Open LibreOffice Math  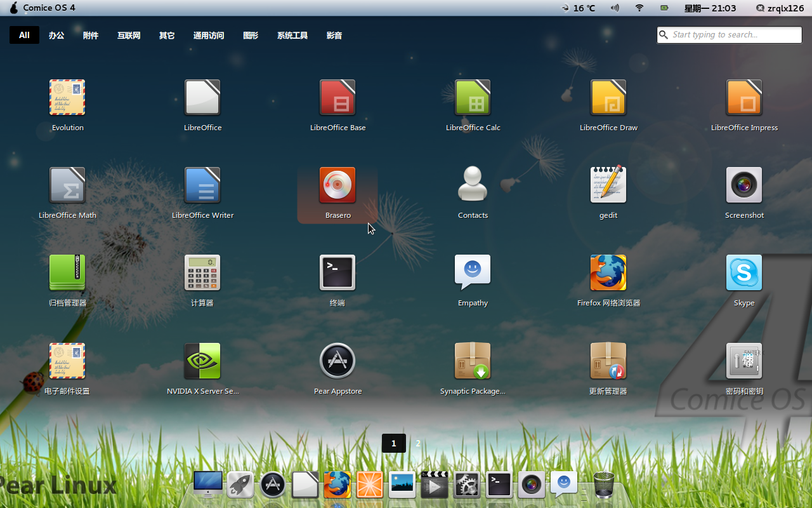(x=67, y=185)
